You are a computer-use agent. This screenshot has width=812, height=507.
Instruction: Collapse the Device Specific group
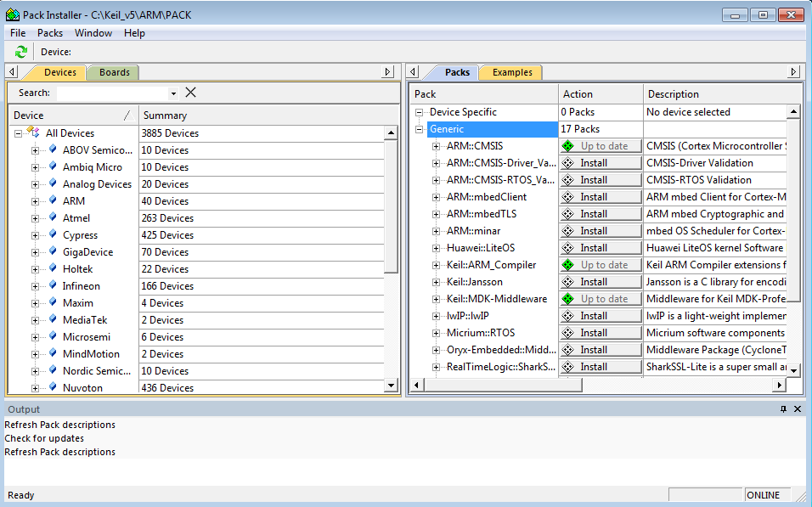(x=419, y=112)
